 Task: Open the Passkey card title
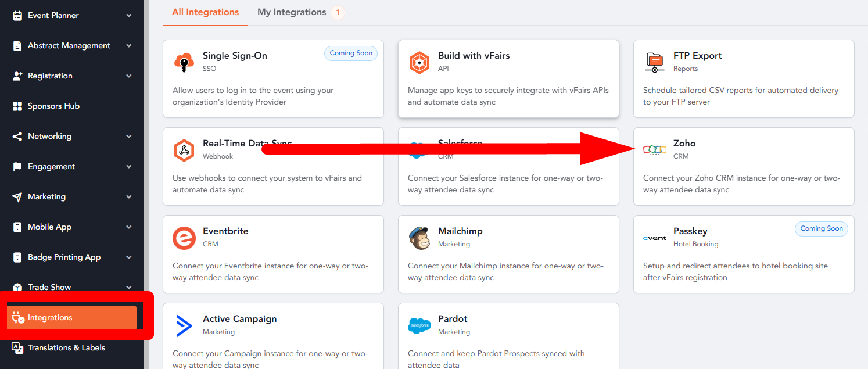[x=690, y=231]
